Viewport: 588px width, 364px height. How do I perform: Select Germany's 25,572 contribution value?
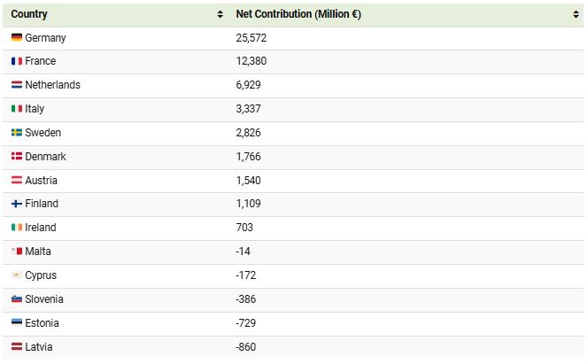(251, 38)
